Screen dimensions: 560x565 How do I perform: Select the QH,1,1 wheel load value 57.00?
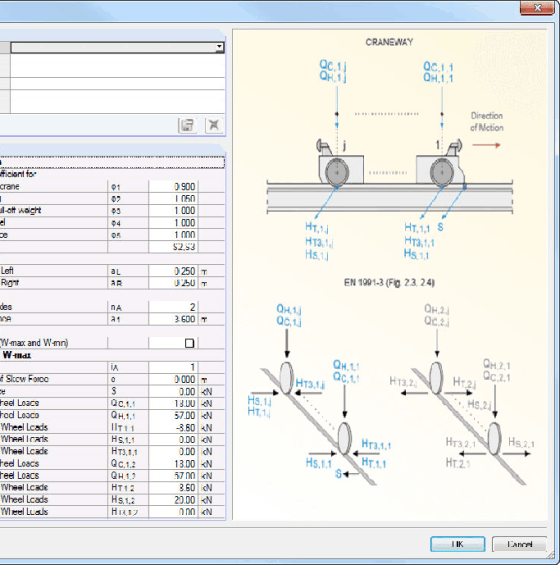(x=173, y=415)
